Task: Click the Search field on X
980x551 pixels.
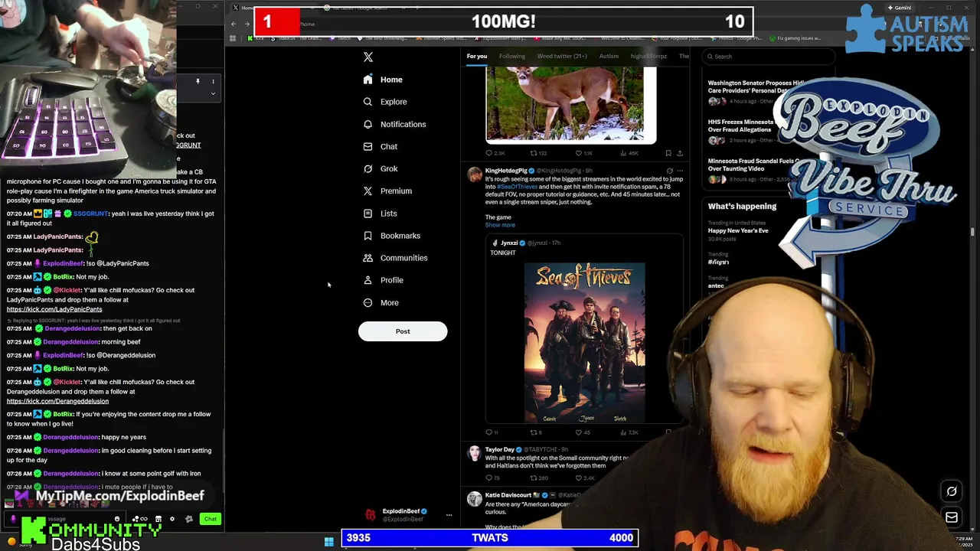Action: 768,57
